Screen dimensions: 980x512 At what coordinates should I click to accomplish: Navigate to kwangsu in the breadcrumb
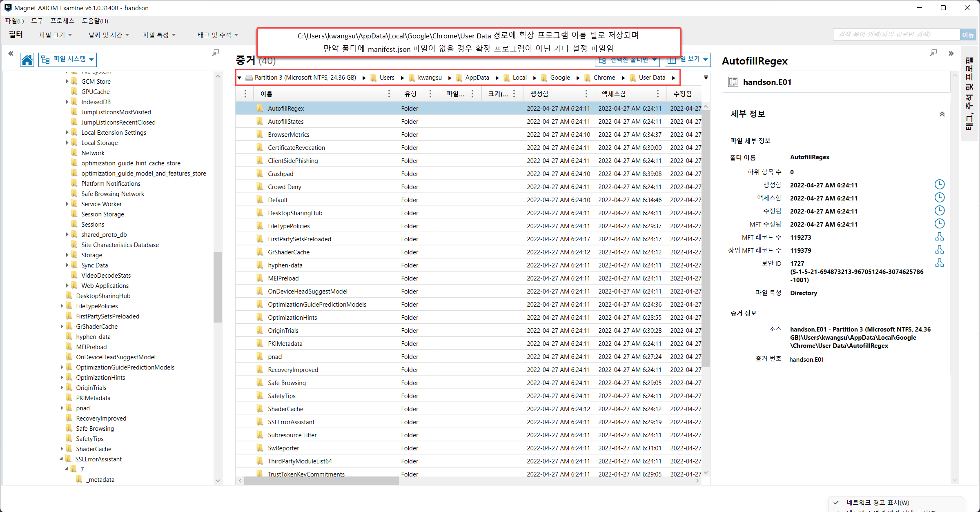click(x=430, y=78)
